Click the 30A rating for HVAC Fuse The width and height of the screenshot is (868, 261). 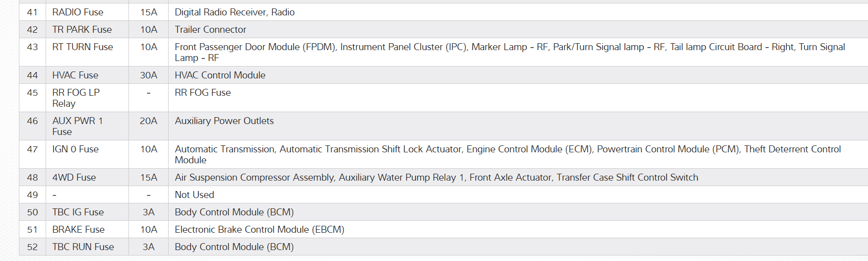tap(148, 75)
